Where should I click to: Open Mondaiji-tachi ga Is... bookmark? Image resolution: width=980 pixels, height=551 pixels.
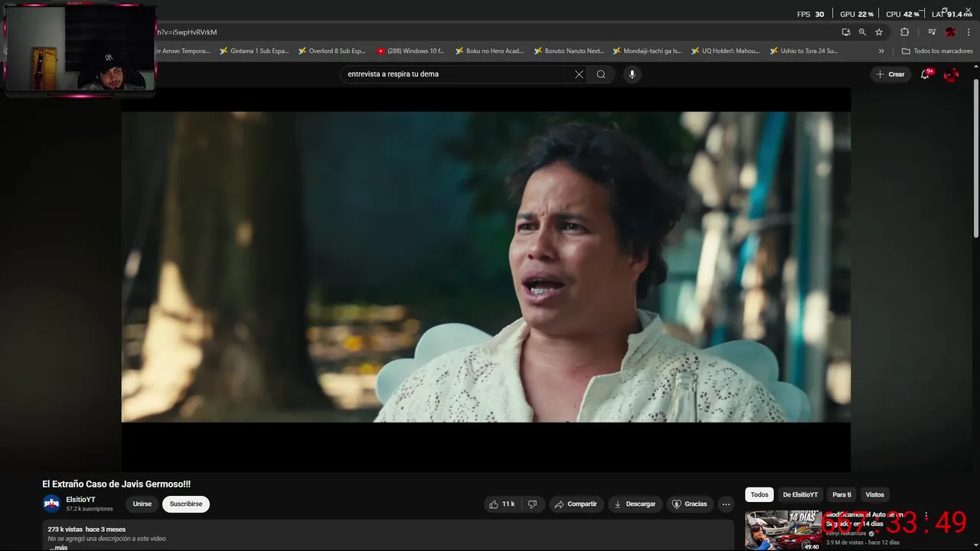tap(647, 51)
